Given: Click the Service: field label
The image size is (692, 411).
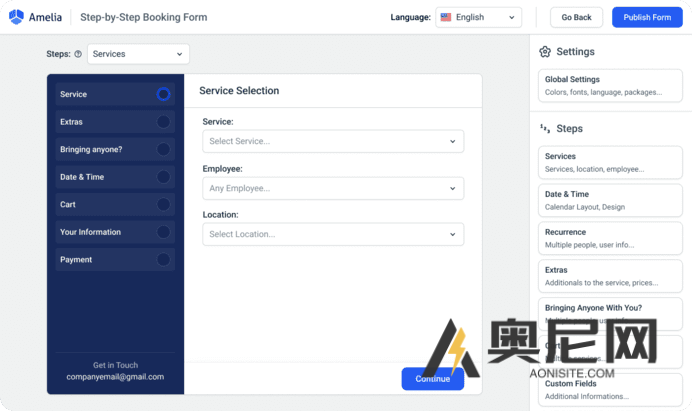Looking at the screenshot, I should tap(218, 121).
